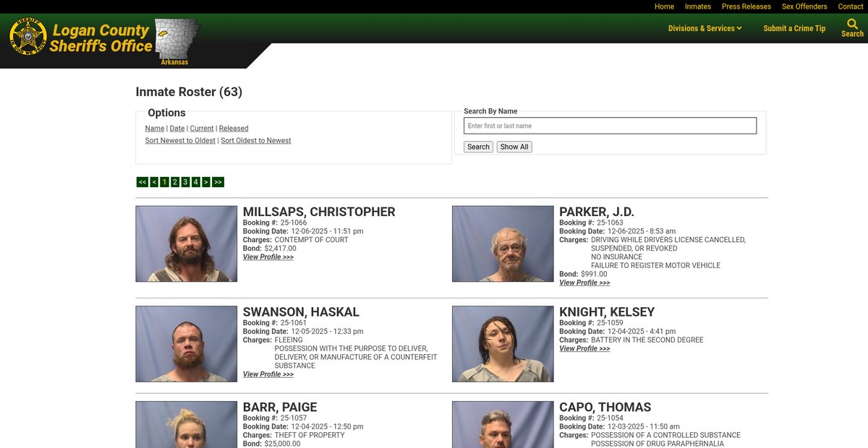The image size is (868, 448).
Task: Select page 3 in pagination
Action: pyautogui.click(x=185, y=182)
